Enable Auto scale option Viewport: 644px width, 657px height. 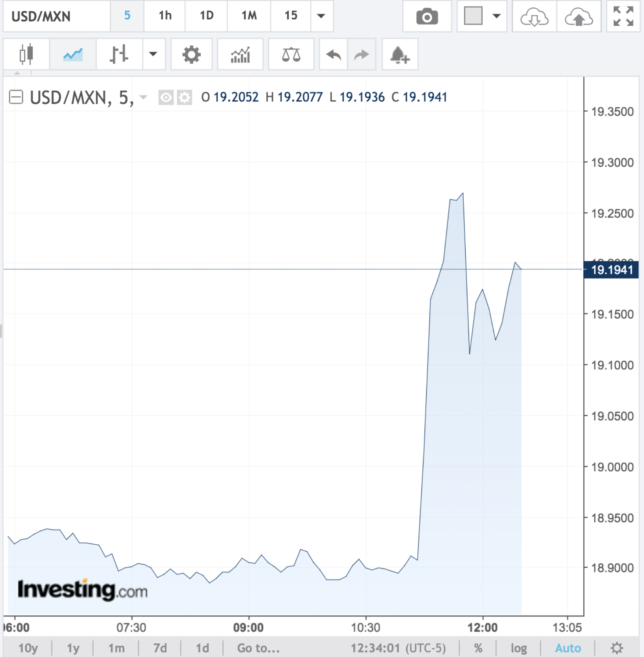(568, 648)
